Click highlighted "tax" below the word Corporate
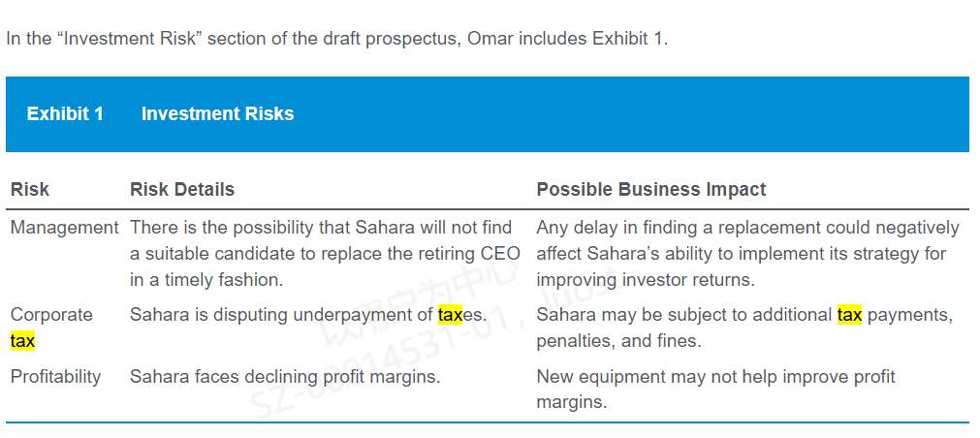Image resolution: width=980 pixels, height=438 pixels. pyautogui.click(x=22, y=341)
